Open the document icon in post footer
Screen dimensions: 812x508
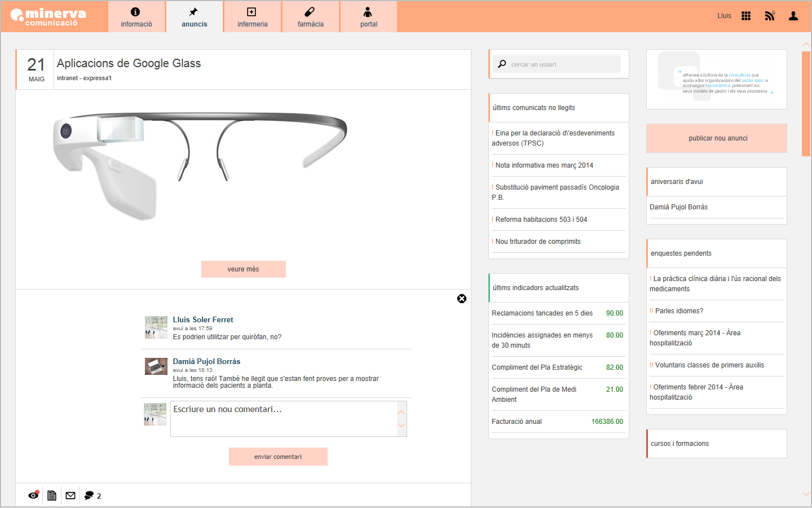click(52, 496)
